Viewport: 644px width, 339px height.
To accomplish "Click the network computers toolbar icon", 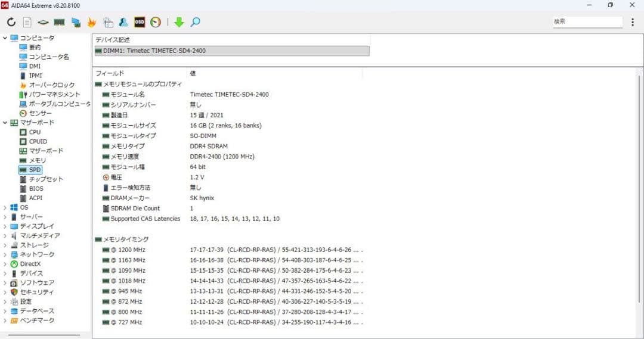I will 76,22.
